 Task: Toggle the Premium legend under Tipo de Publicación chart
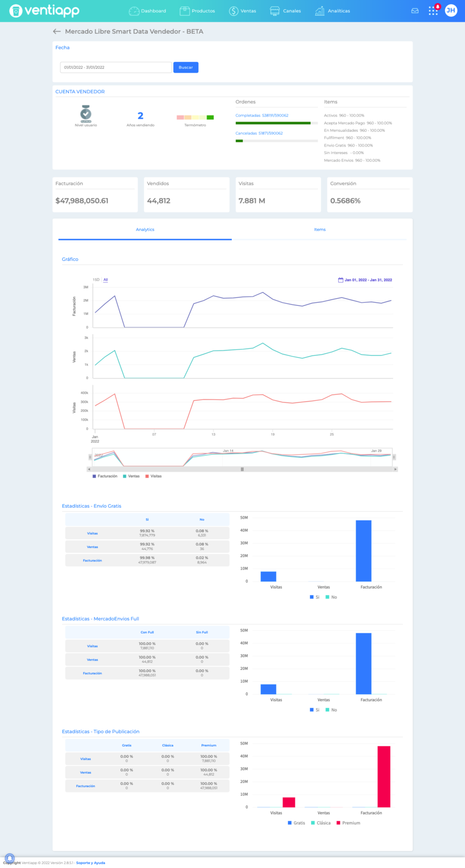(348, 823)
